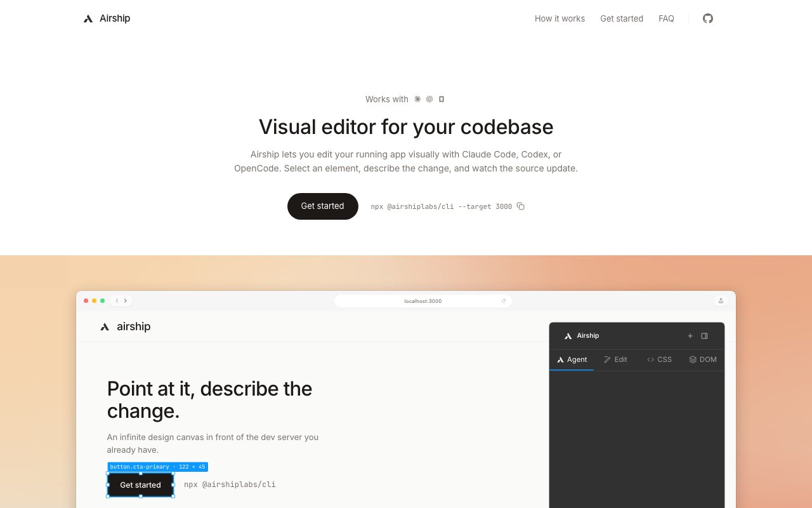This screenshot has height=508, width=812.
Task: Click the 'npx @airshiplabs/cli' text in the demo page
Action: [x=230, y=485]
